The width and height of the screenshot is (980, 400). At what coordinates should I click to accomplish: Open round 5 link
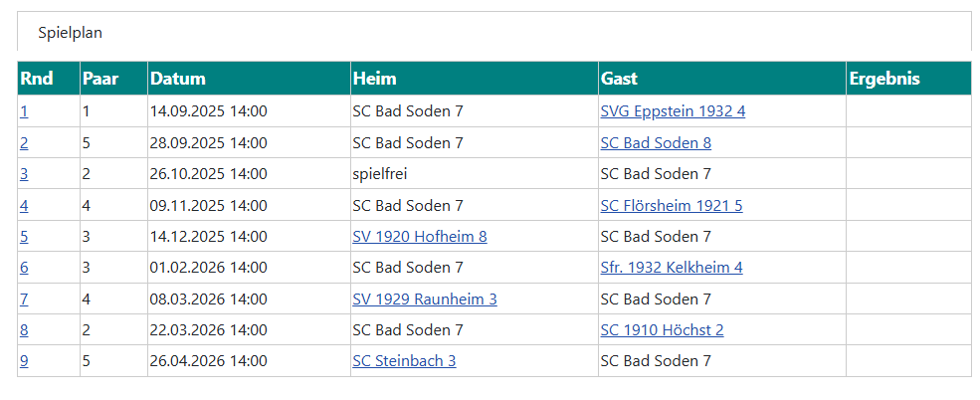pyautogui.click(x=24, y=237)
